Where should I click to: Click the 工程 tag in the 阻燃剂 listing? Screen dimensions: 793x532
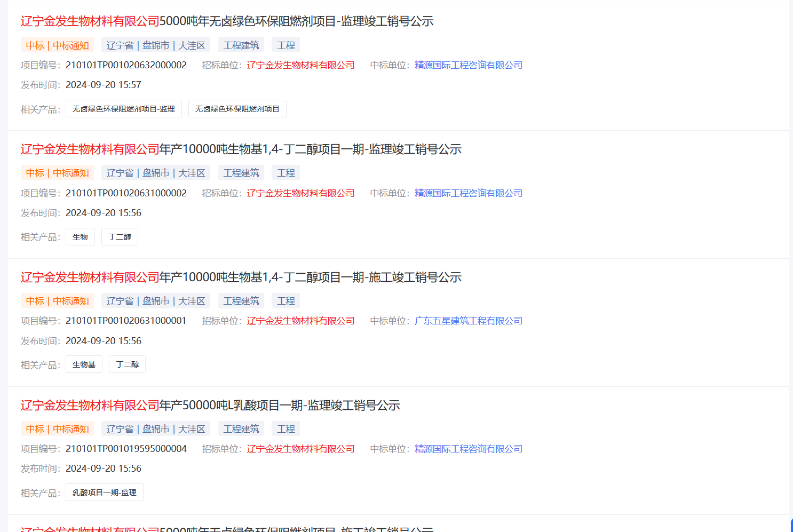click(x=286, y=45)
